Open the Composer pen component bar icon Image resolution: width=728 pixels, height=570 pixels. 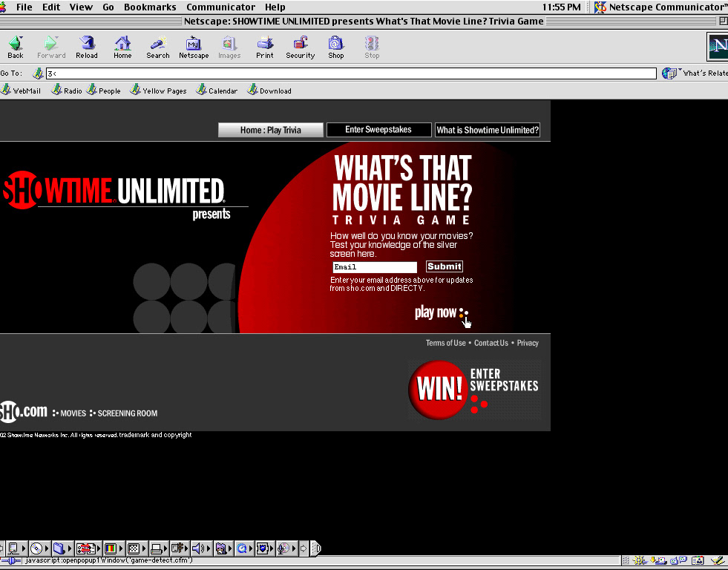click(718, 560)
